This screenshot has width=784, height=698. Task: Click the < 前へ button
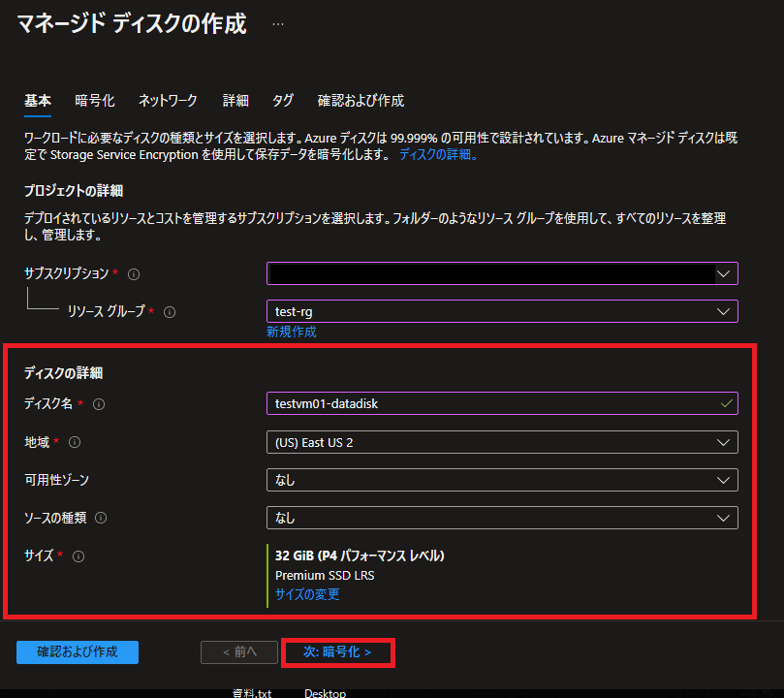pos(239,652)
